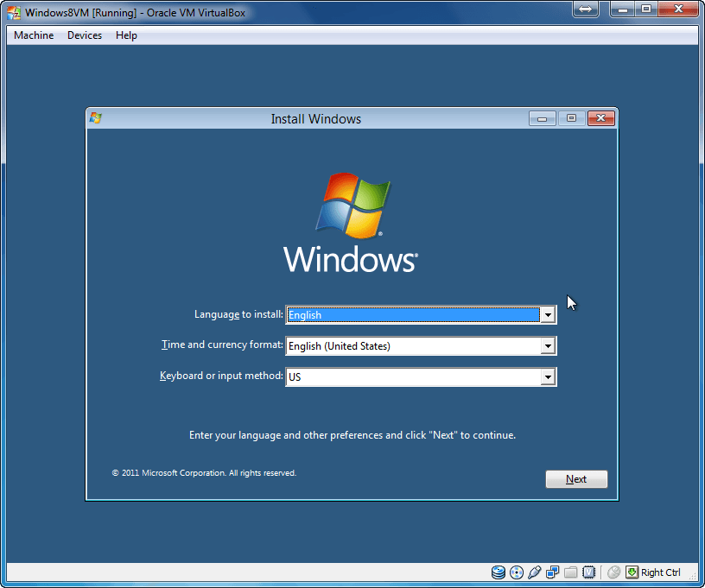
Task: Click the virtualization features chip icon
Action: pos(589,572)
